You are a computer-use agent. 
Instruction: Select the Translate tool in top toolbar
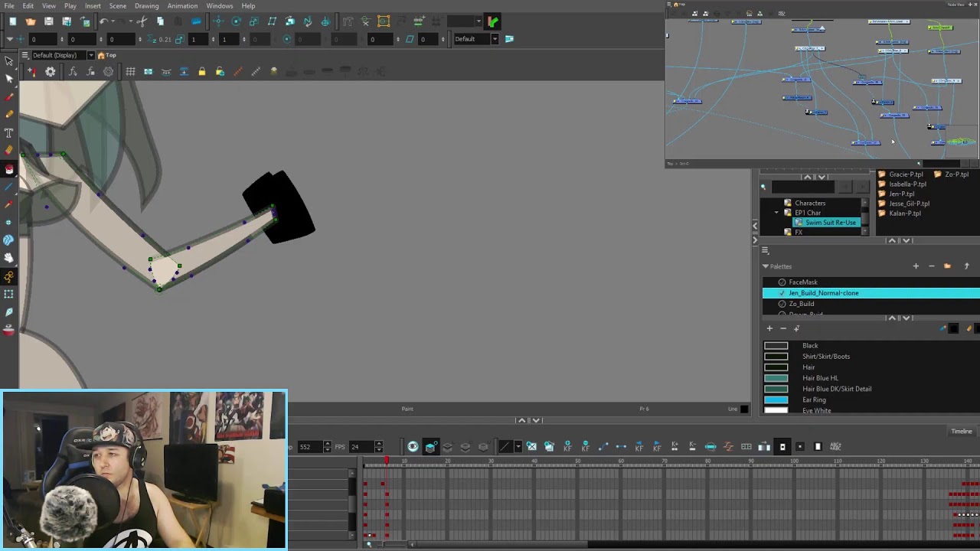point(218,21)
